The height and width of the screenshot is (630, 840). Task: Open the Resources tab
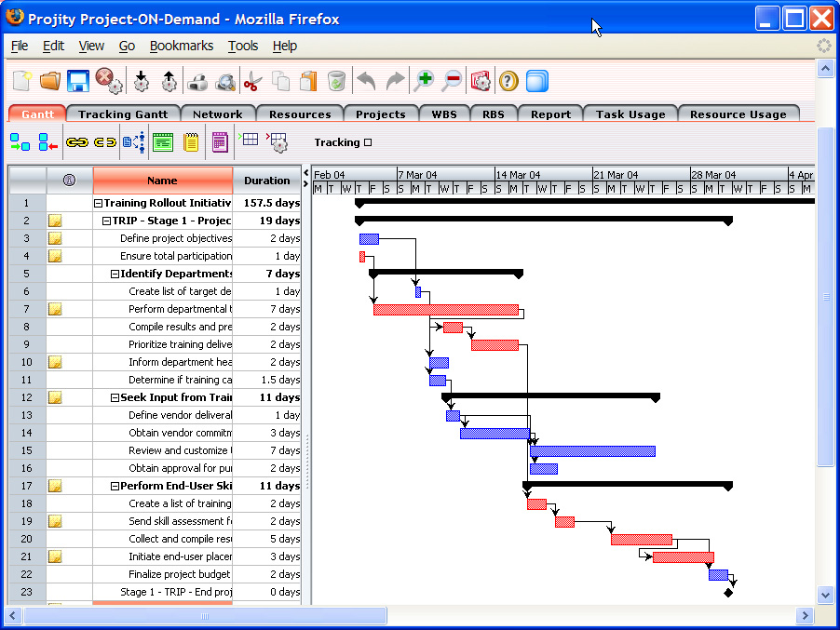point(300,114)
